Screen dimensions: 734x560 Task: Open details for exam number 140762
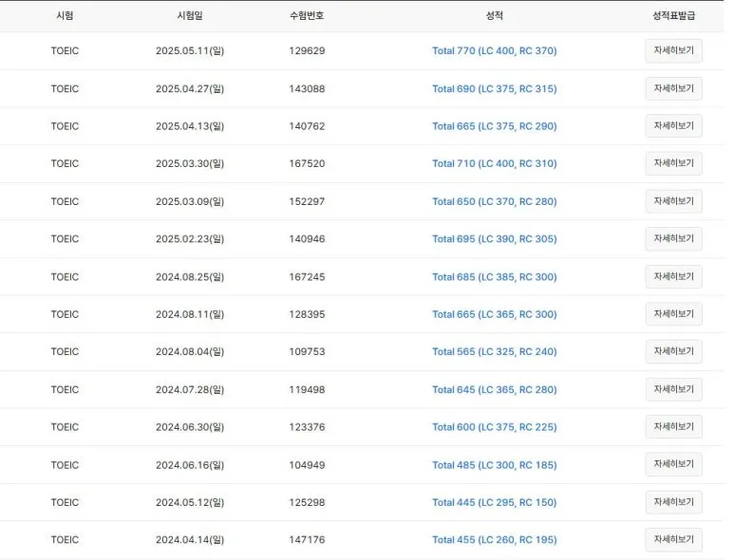tap(673, 126)
